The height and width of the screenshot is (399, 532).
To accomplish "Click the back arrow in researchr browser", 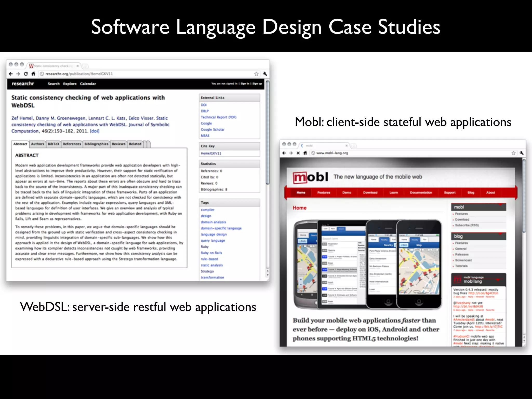I will (11, 74).
